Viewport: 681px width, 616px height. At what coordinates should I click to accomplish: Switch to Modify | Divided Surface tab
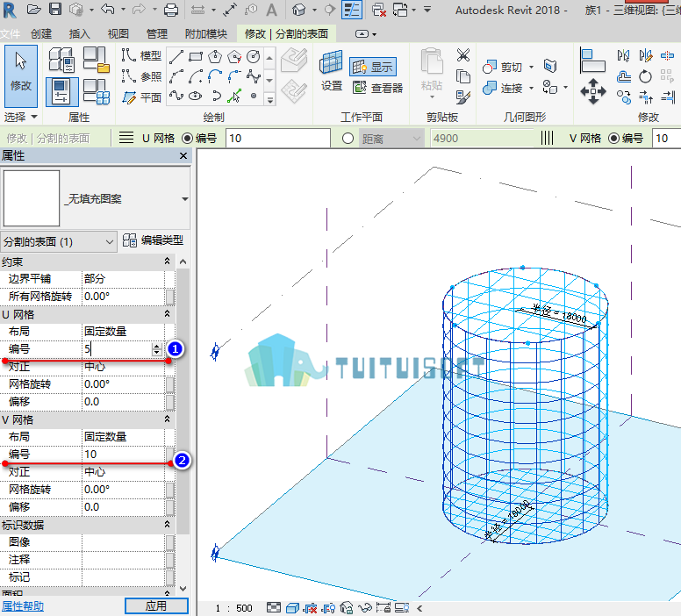click(x=287, y=33)
